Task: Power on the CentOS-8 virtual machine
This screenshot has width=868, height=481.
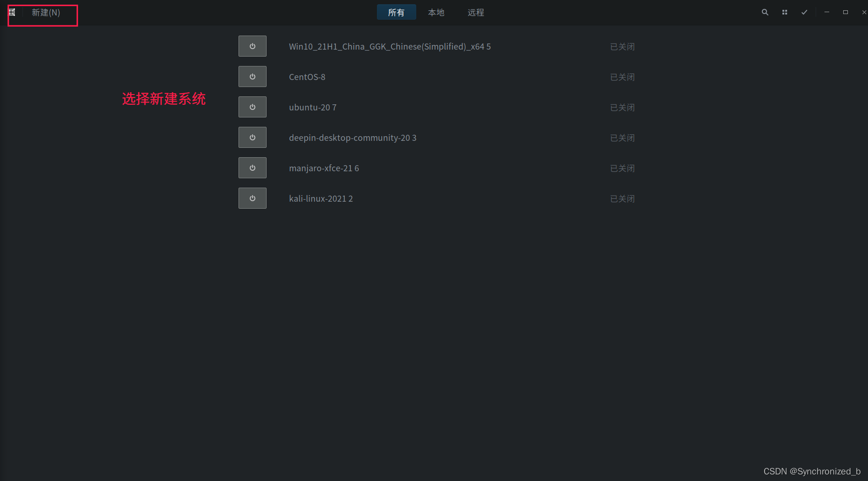Action: coord(253,77)
